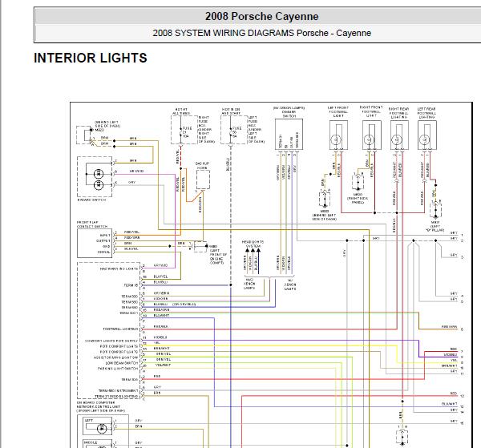Click the ground symbol at Left "D" Pillar
Screen dimensions: 481x448
435,210
